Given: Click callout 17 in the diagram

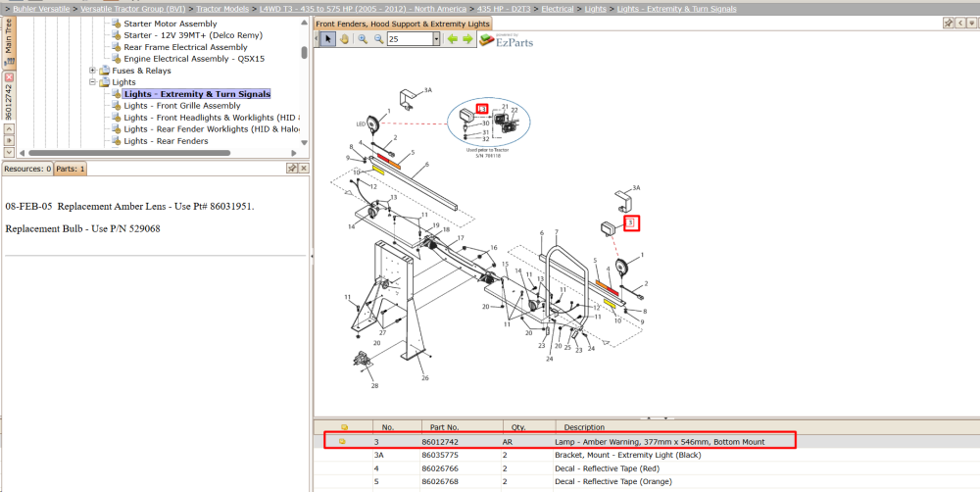Looking at the screenshot, I should click(461, 238).
